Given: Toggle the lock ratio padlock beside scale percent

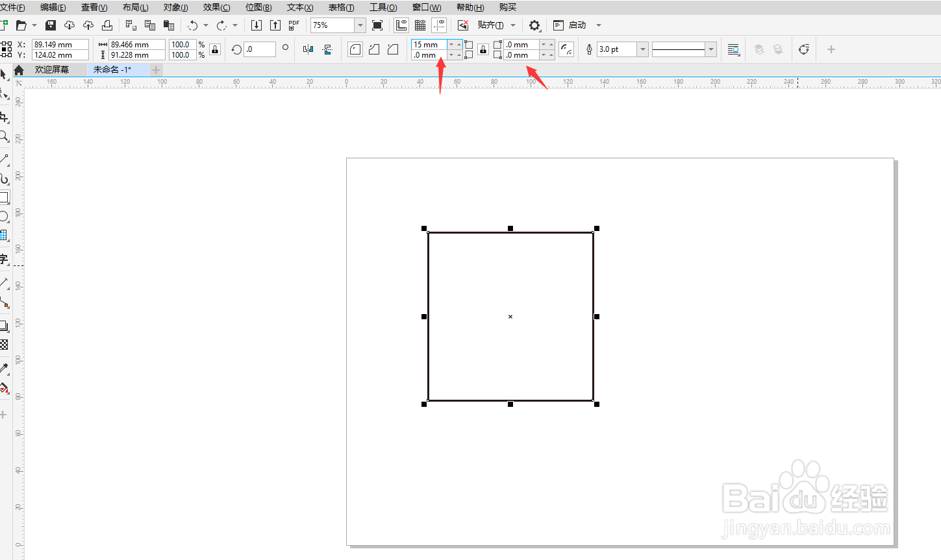Looking at the screenshot, I should [215, 49].
